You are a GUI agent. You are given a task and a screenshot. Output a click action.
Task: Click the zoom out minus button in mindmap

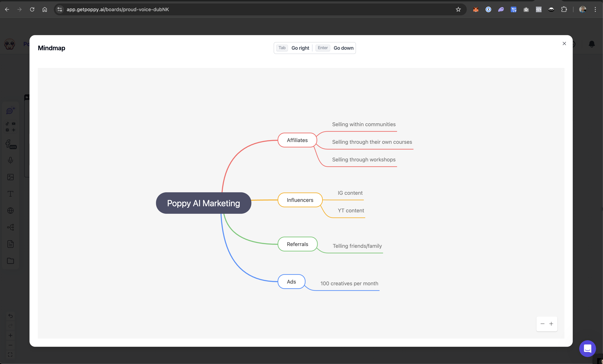pos(542,324)
